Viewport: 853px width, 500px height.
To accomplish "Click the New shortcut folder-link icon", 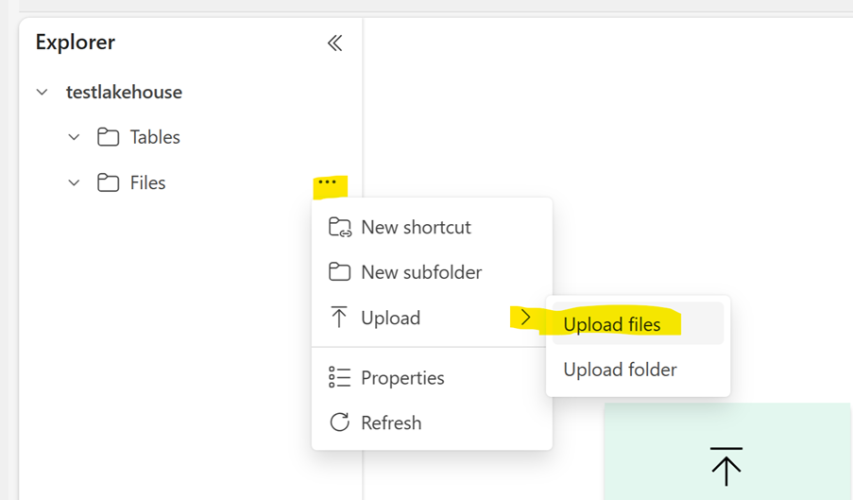I will tap(340, 227).
